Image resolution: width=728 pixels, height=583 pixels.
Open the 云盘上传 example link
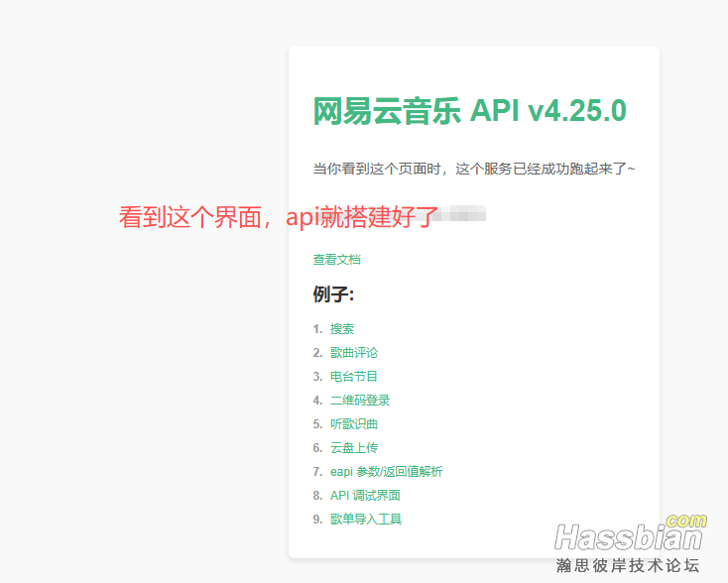[354, 448]
